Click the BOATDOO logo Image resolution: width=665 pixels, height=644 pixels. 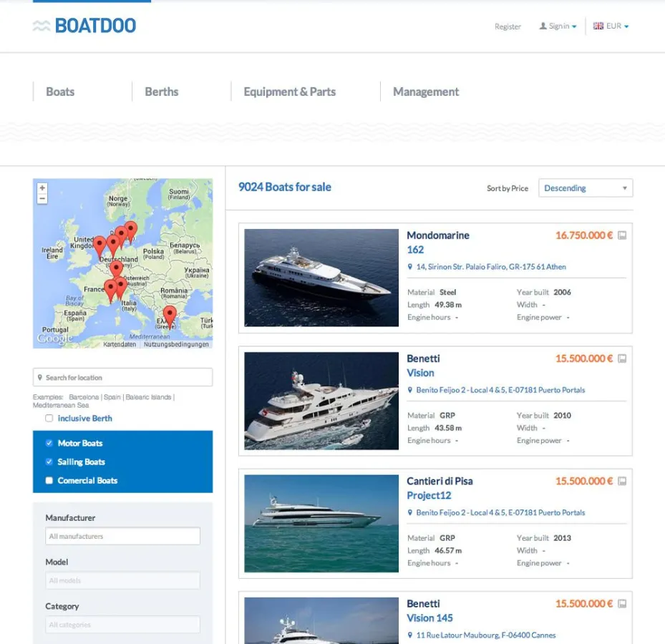(x=84, y=26)
